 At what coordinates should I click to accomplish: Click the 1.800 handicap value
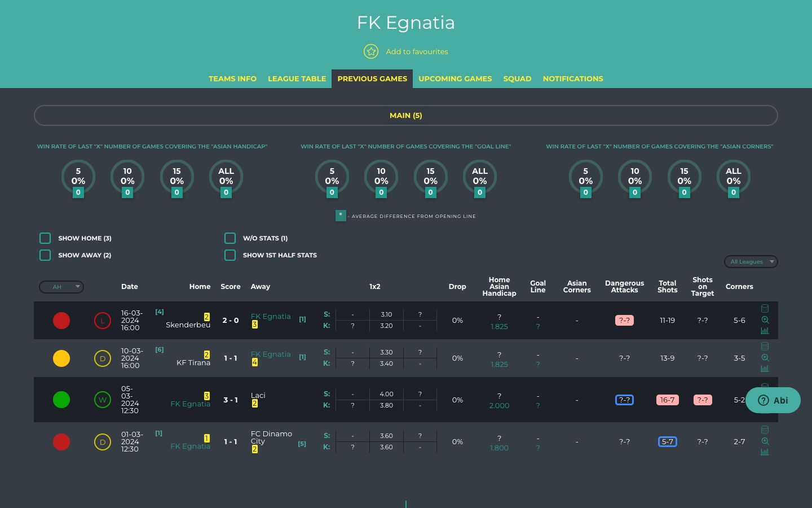pyautogui.click(x=499, y=448)
